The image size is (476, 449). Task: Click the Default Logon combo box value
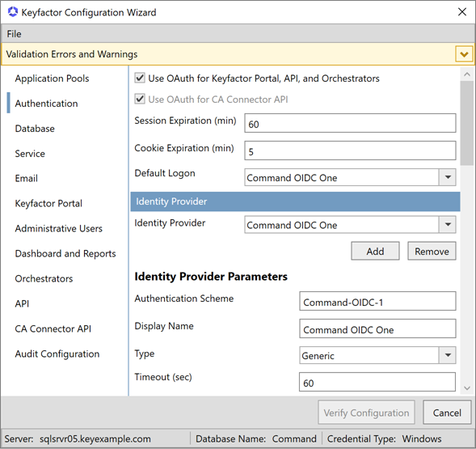coord(342,177)
